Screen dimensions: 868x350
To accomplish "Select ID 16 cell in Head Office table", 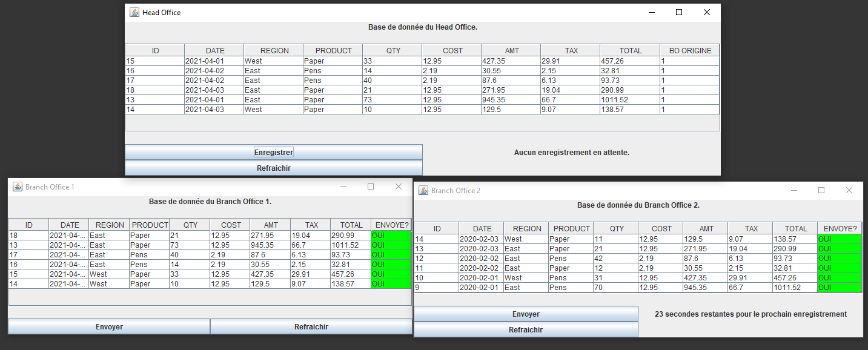I will tap(155, 71).
